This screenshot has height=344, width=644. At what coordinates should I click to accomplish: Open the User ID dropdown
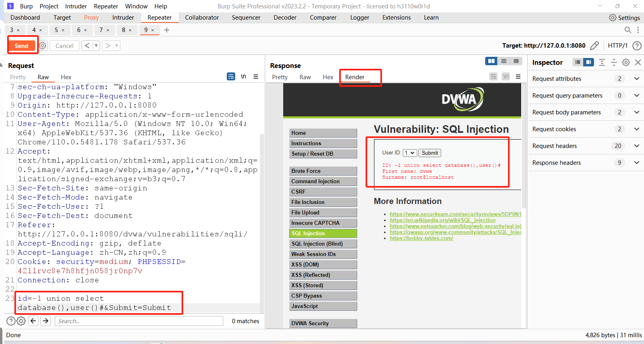click(410, 153)
